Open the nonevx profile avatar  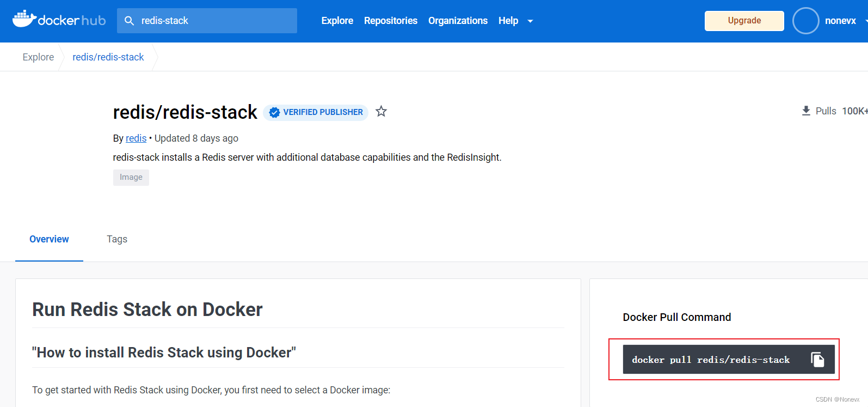click(x=806, y=21)
